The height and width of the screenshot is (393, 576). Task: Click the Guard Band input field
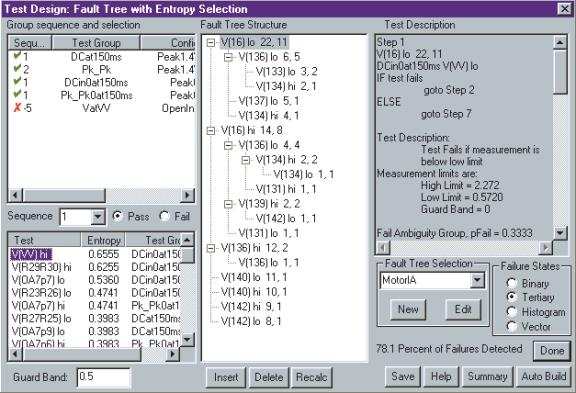click(x=103, y=377)
